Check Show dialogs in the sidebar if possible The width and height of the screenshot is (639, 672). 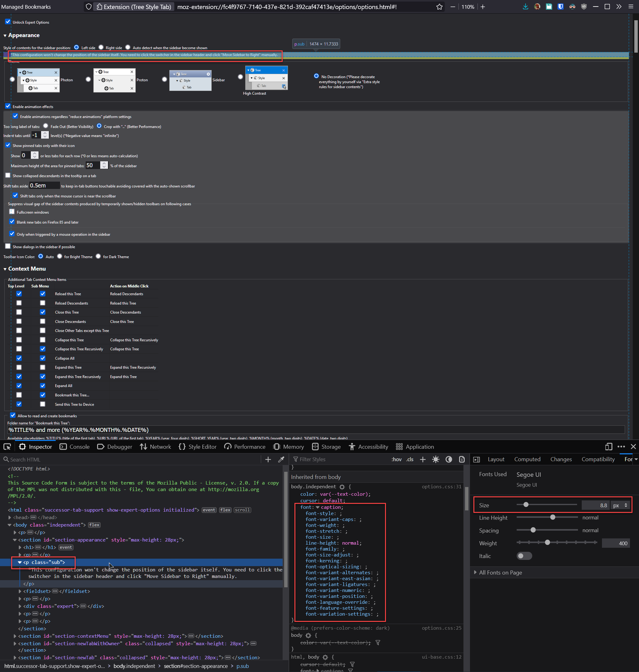coord(8,246)
